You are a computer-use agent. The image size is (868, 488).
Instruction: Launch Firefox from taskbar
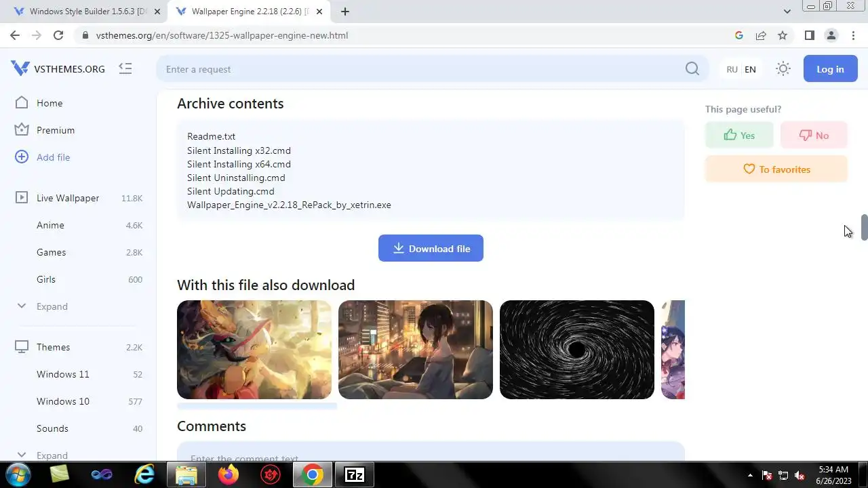[229, 475]
